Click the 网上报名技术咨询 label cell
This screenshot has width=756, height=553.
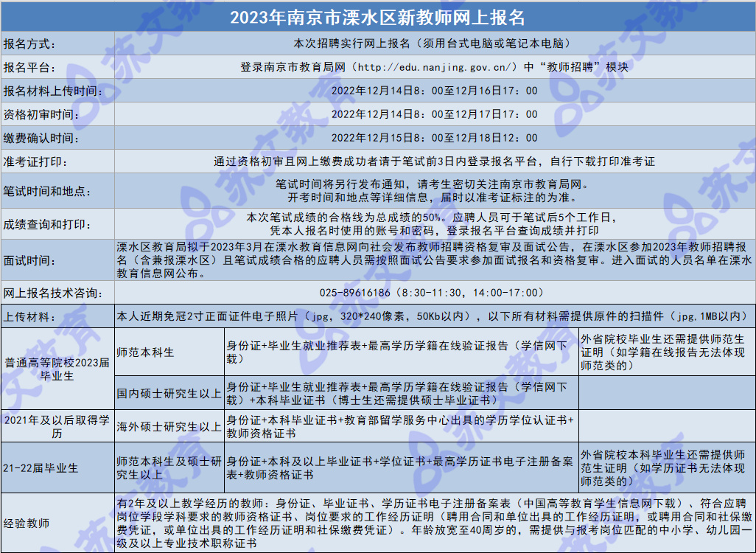pyautogui.click(x=58, y=293)
